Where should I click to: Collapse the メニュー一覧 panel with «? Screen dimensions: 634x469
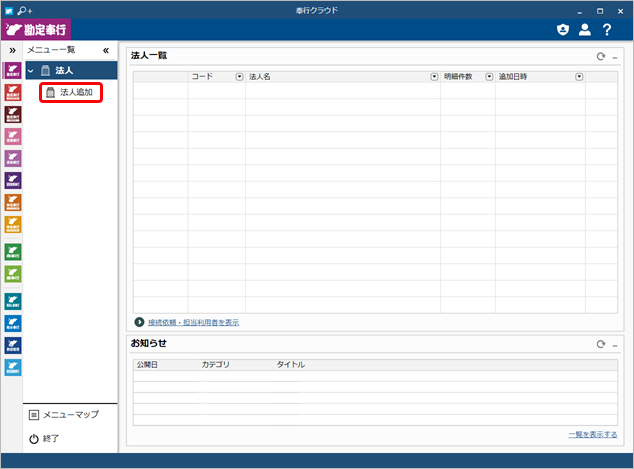[x=106, y=50]
